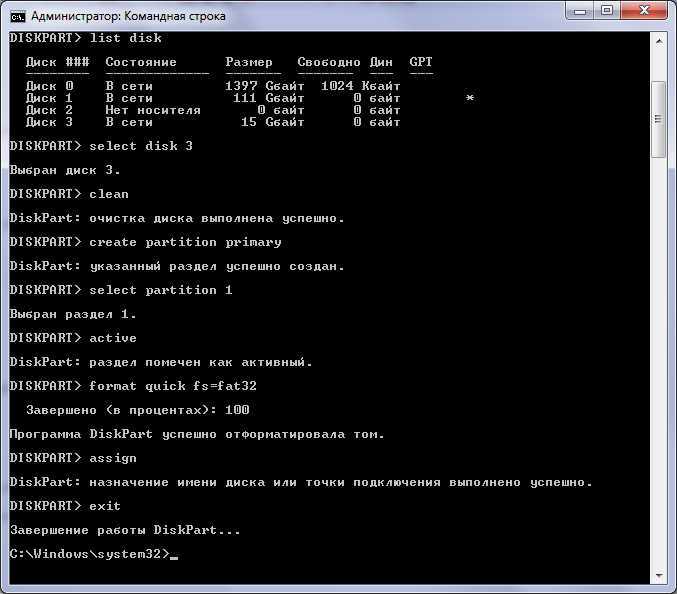The width and height of the screenshot is (677, 594).
Task: Close the Командная строка window
Action: tap(644, 11)
